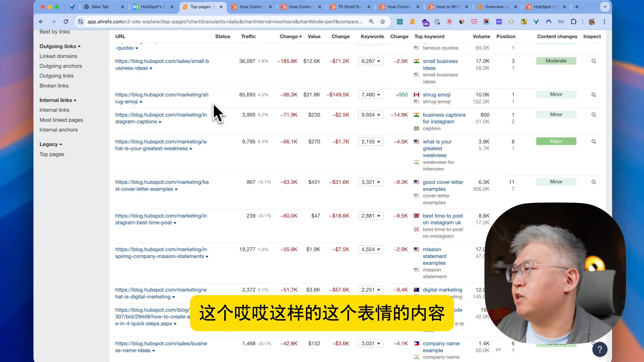Viewport: 644px width, 362px height.
Task: Click the zoom magnifier icon in address bar
Action: (372, 21)
